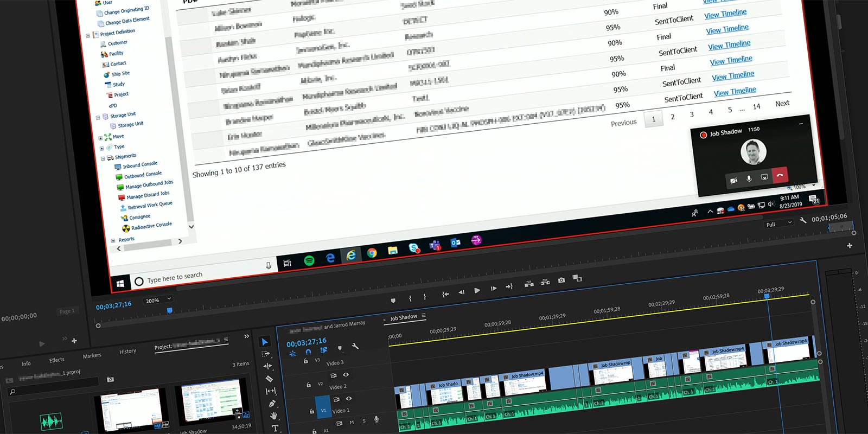Viewport: 868px width, 434px height.
Task: Switch to the Effects panel tab
Action: tap(56, 360)
